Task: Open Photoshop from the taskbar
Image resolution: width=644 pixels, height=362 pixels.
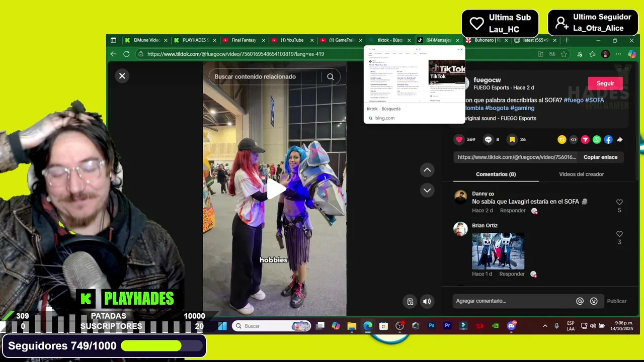Action: pyautogui.click(x=431, y=326)
